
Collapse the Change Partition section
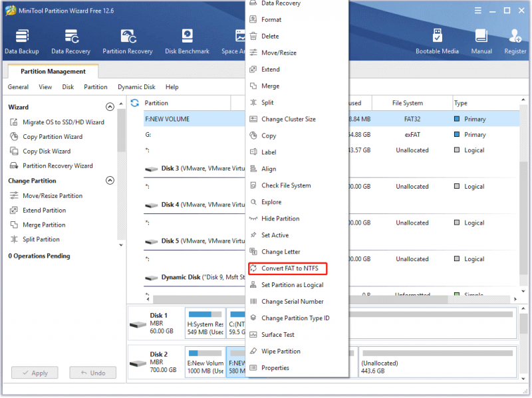pyautogui.click(x=110, y=180)
